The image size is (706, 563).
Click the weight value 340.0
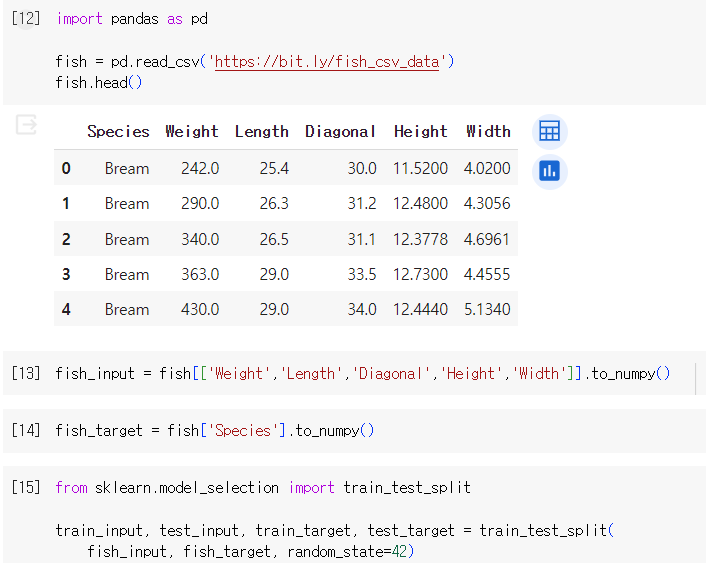(x=200, y=239)
